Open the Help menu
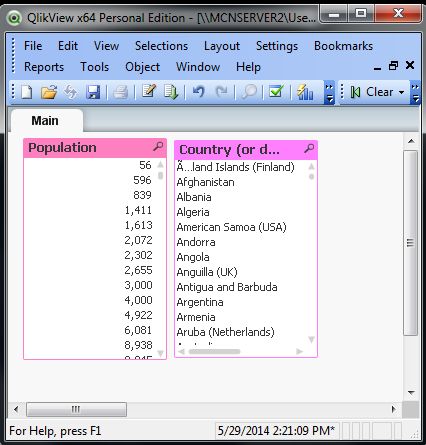This screenshot has width=426, height=445. [248, 67]
